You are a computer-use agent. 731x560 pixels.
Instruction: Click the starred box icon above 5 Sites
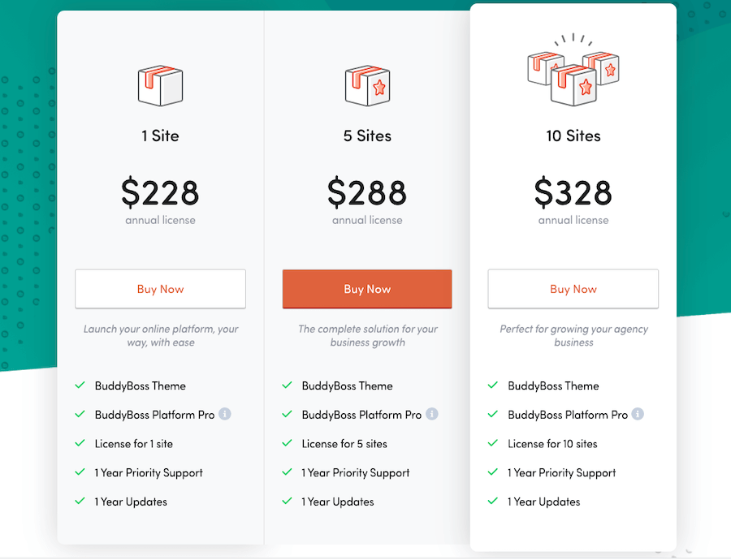tap(367, 85)
